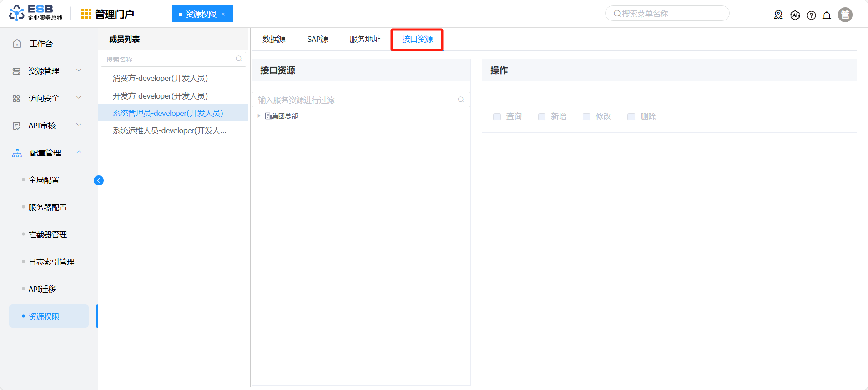This screenshot has width=868, height=390.
Task: Click the management portal grid icon
Action: pyautogui.click(x=86, y=14)
